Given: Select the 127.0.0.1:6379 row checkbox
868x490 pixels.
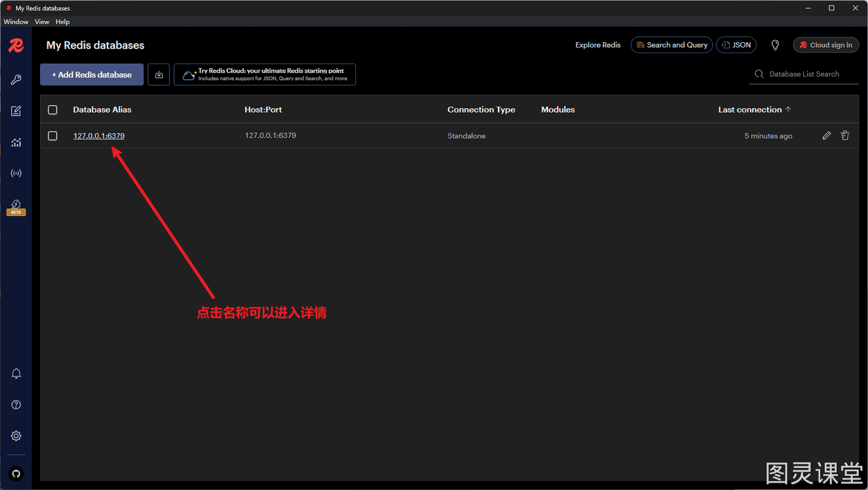Looking at the screenshot, I should click(x=53, y=136).
